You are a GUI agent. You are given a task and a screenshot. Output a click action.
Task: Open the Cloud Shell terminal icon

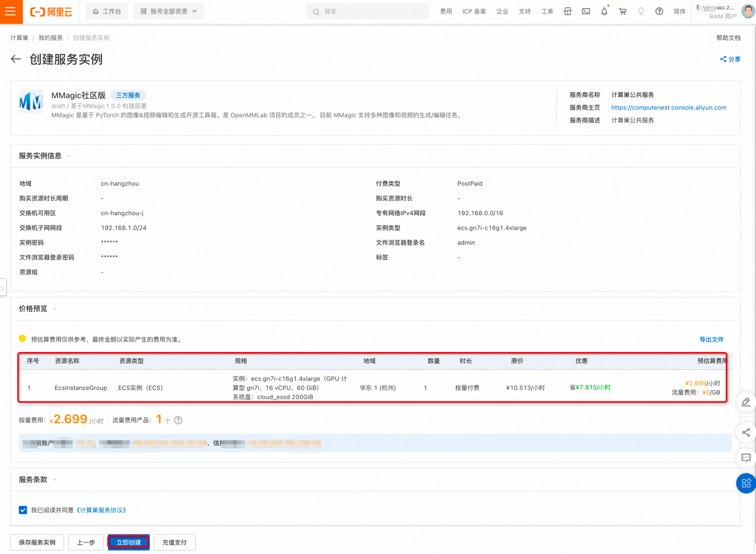[586, 11]
